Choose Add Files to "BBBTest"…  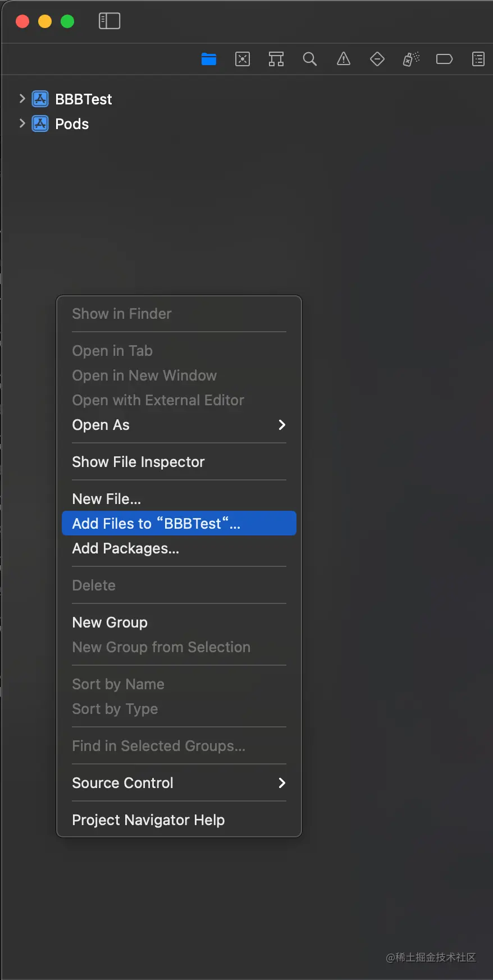click(179, 524)
